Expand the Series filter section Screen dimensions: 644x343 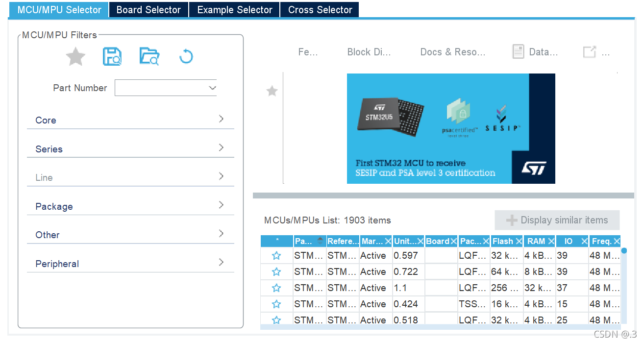pyautogui.click(x=130, y=148)
